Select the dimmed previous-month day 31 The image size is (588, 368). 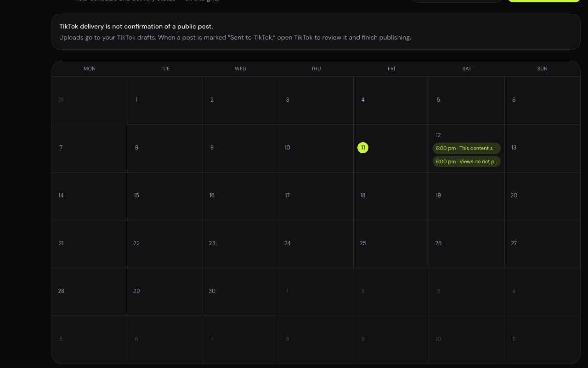tap(61, 100)
